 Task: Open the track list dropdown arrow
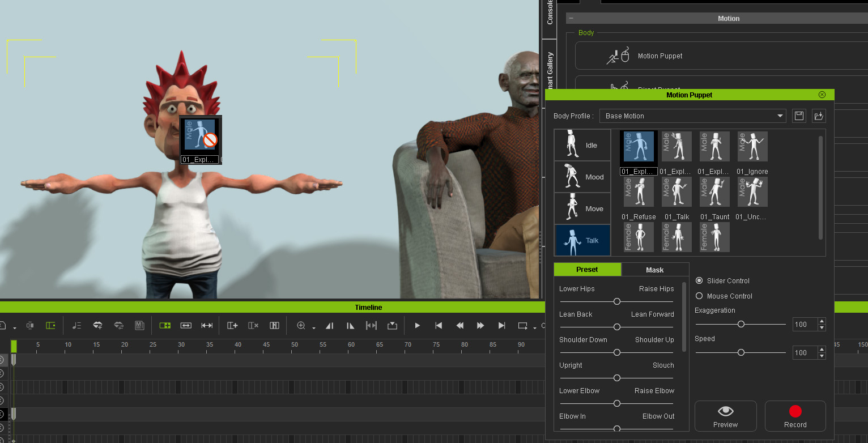(x=14, y=328)
